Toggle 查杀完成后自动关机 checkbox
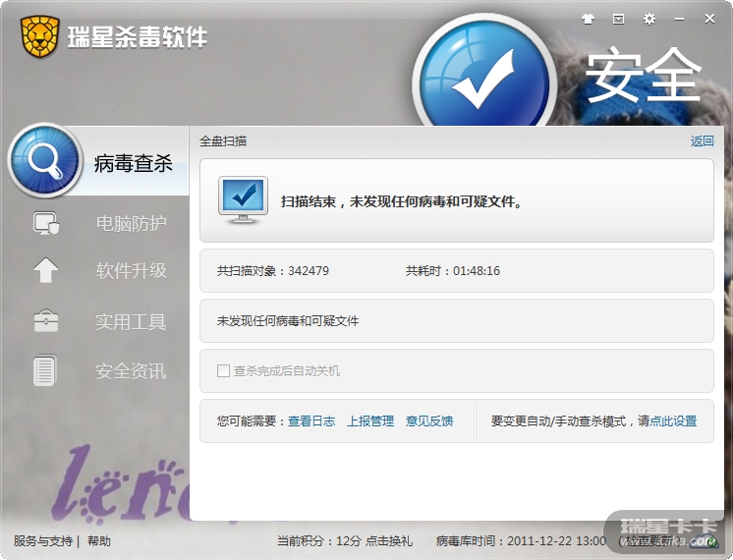The height and width of the screenshot is (560, 733). coord(223,371)
